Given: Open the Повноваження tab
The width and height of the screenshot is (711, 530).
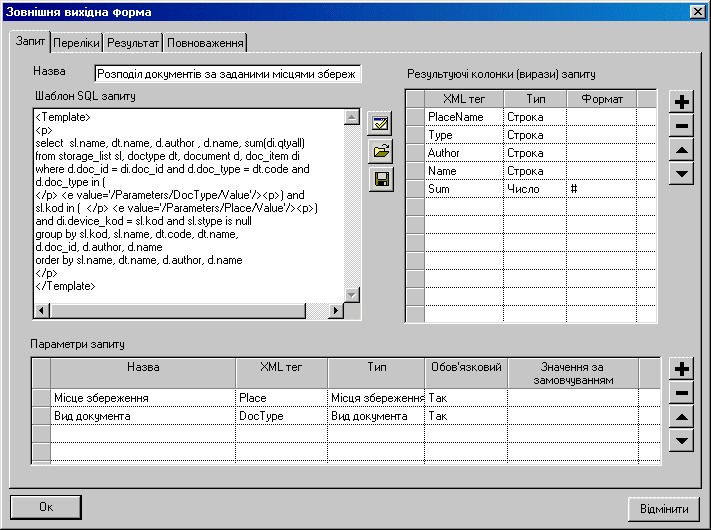Looking at the screenshot, I should (x=205, y=43).
